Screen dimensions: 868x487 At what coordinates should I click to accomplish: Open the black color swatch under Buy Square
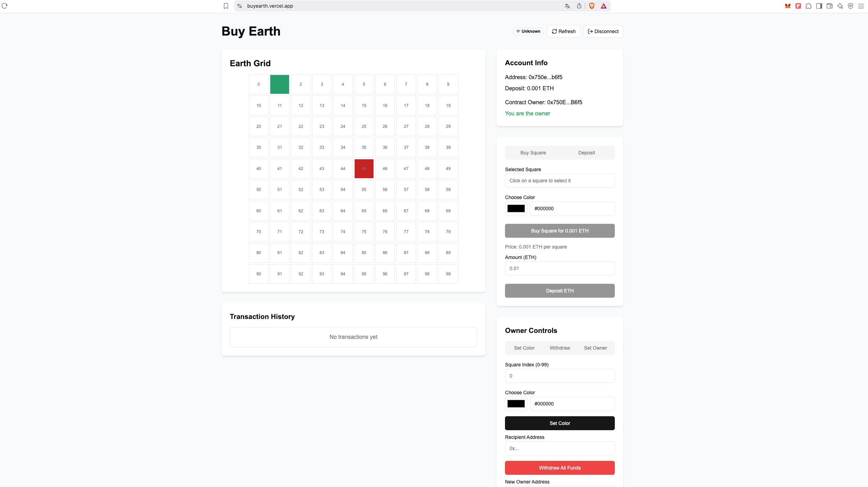[x=516, y=208]
